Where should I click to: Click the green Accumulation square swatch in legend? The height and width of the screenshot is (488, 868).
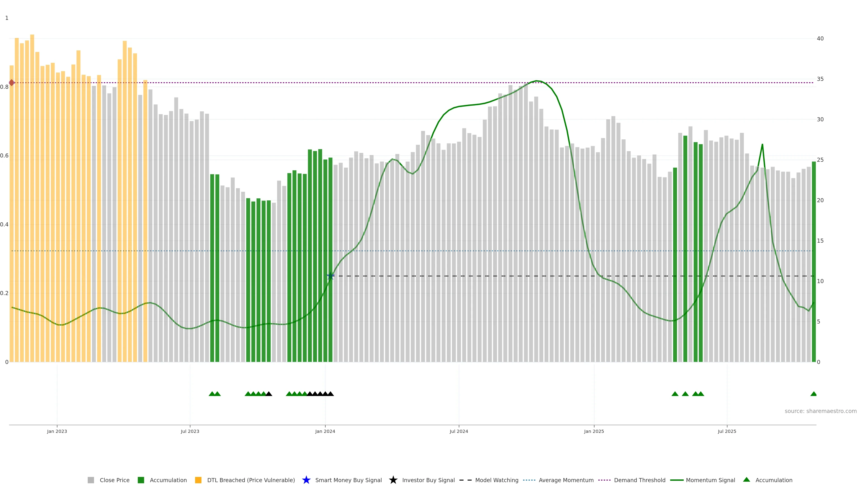(141, 480)
